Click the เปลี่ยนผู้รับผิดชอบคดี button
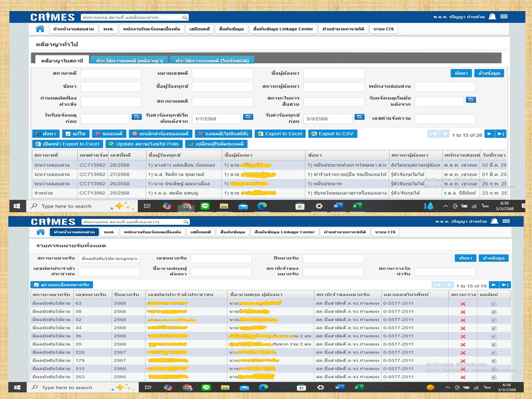 click(x=216, y=144)
